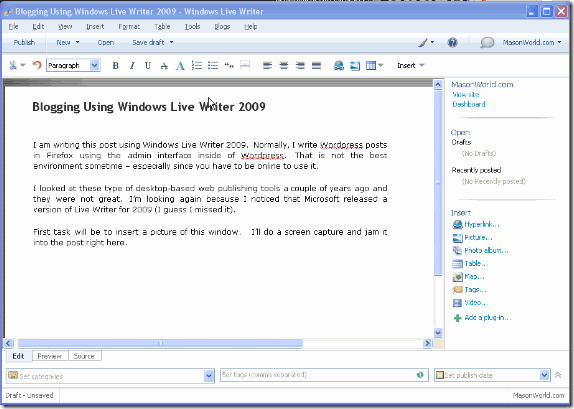Toggle Underline formatting
The height and width of the screenshot is (409, 574).
[x=148, y=66]
